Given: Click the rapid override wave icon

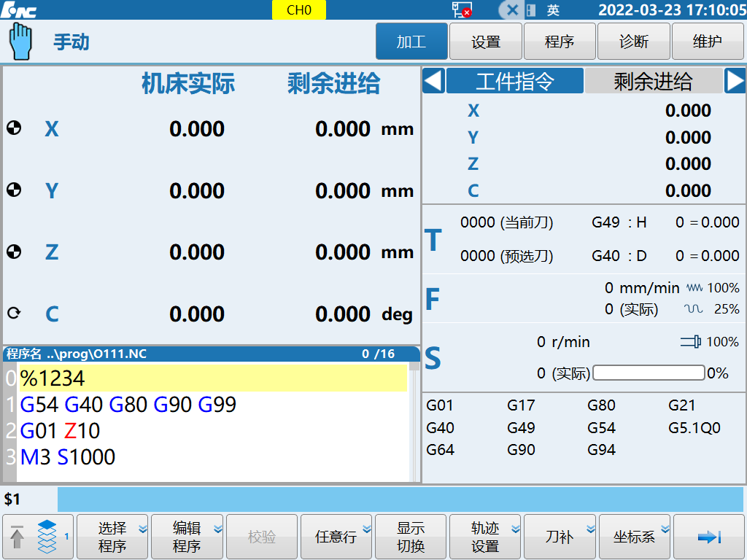Looking at the screenshot, I should point(693,309).
